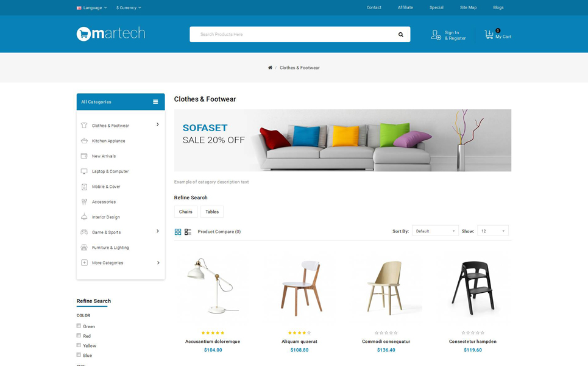
Task: Go to home via breadcrumb house icon
Action: [x=270, y=68]
